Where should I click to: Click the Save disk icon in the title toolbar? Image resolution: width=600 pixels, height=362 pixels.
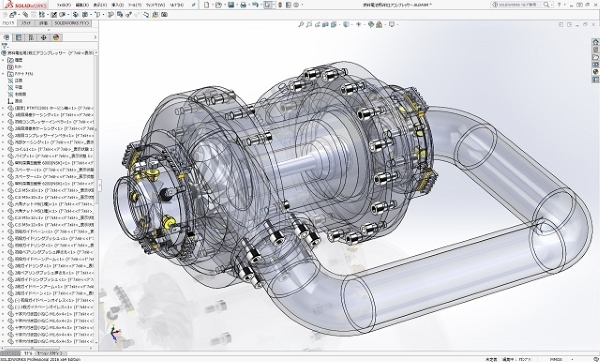[x=231, y=5]
